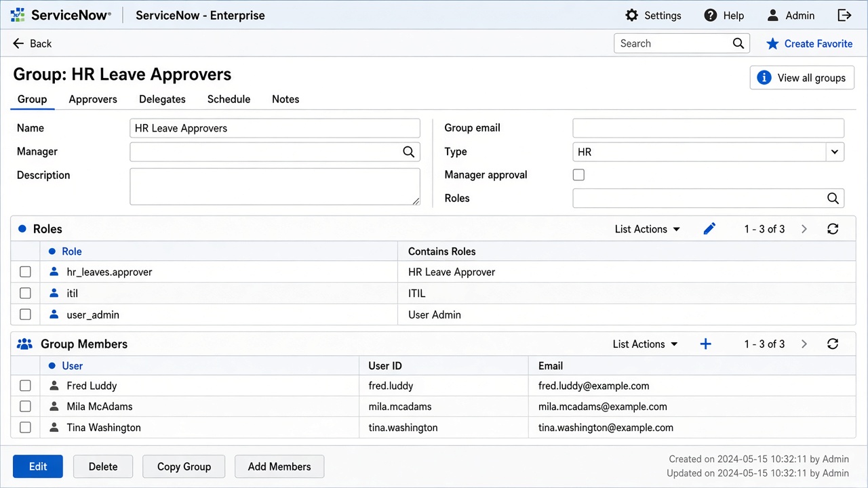Click into the Group email field
Viewport: 868px width, 488px height.
[x=708, y=128]
